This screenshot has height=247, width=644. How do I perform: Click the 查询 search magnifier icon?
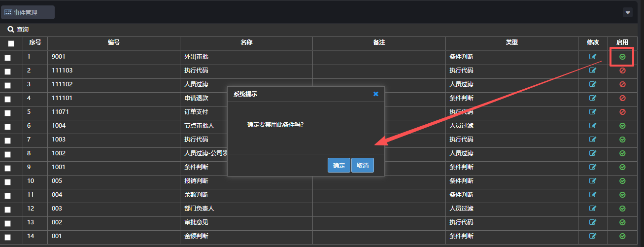click(x=10, y=30)
